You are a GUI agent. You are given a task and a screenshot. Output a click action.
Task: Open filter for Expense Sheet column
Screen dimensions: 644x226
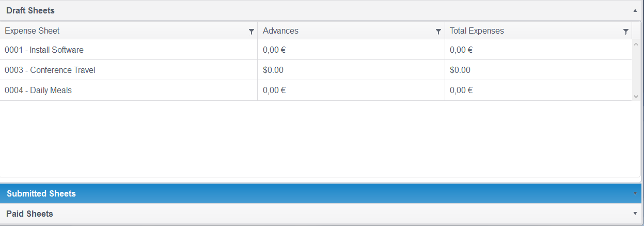click(252, 32)
